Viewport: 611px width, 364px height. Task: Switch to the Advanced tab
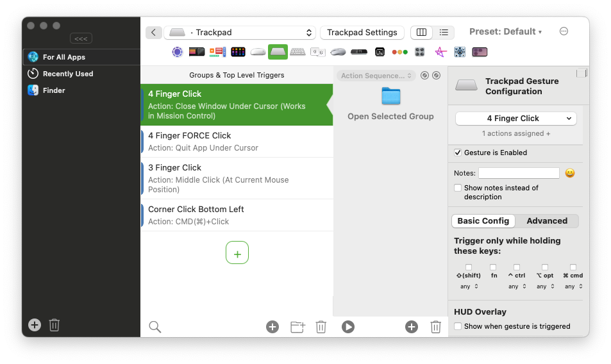(546, 221)
